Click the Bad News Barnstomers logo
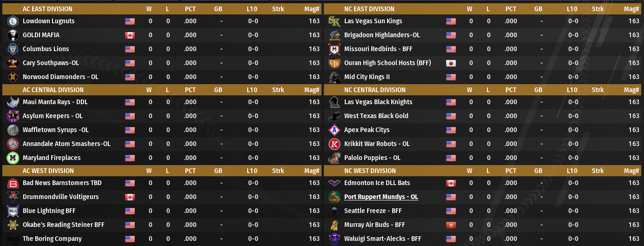The height and width of the screenshot is (246, 644). coord(13,183)
